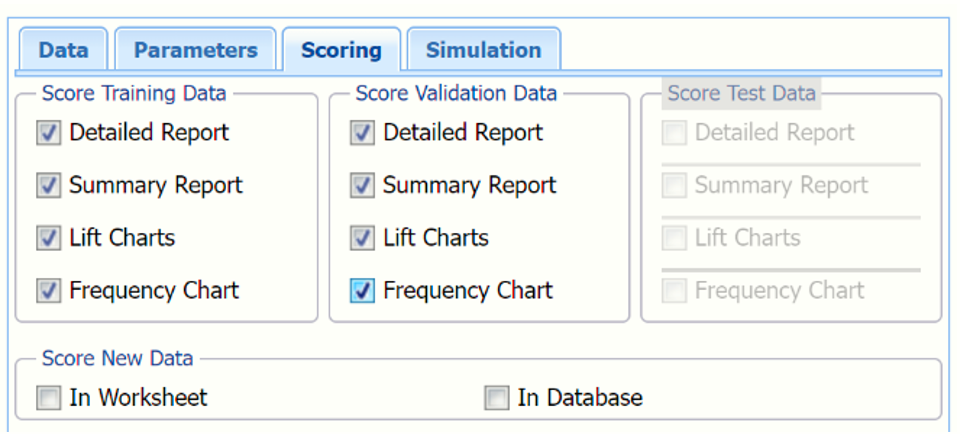
Task: Uncheck Detailed Report under Score Validation Data
Action: point(362,133)
